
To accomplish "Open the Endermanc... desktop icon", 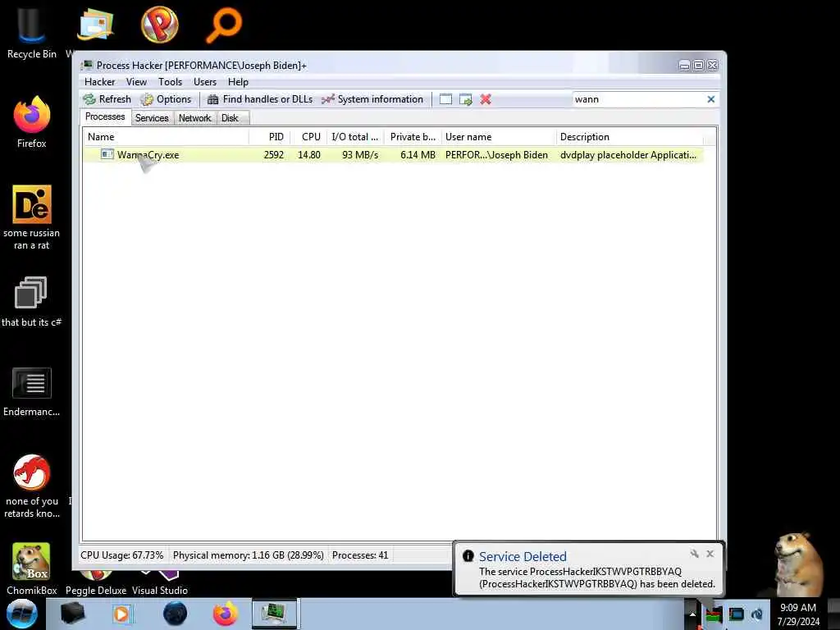I will (32, 391).
